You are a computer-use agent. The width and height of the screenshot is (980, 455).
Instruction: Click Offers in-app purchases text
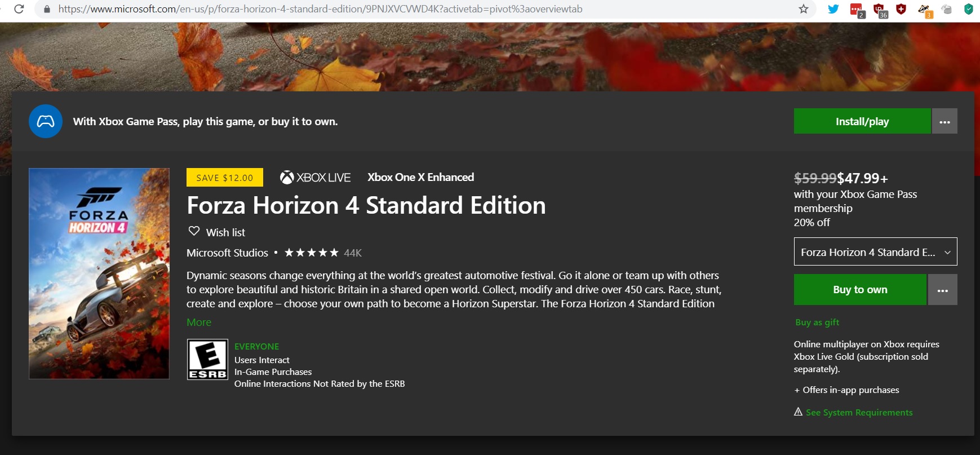(847, 390)
